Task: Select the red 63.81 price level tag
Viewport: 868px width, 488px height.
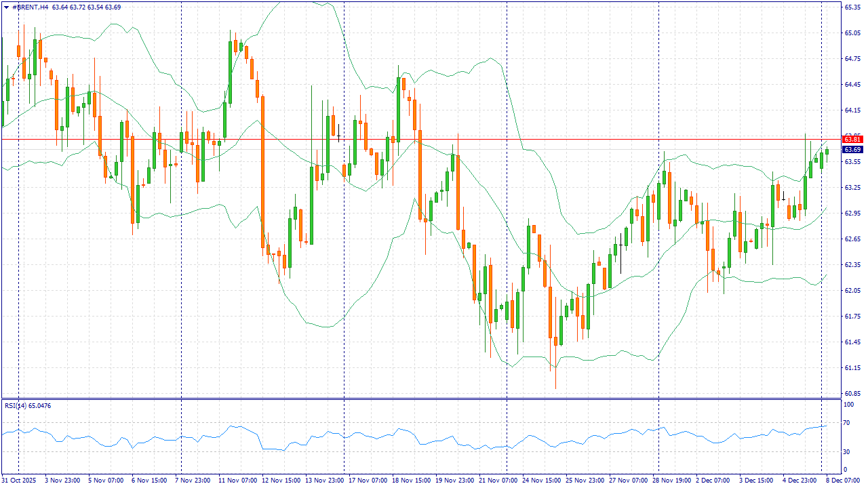Action: point(852,139)
